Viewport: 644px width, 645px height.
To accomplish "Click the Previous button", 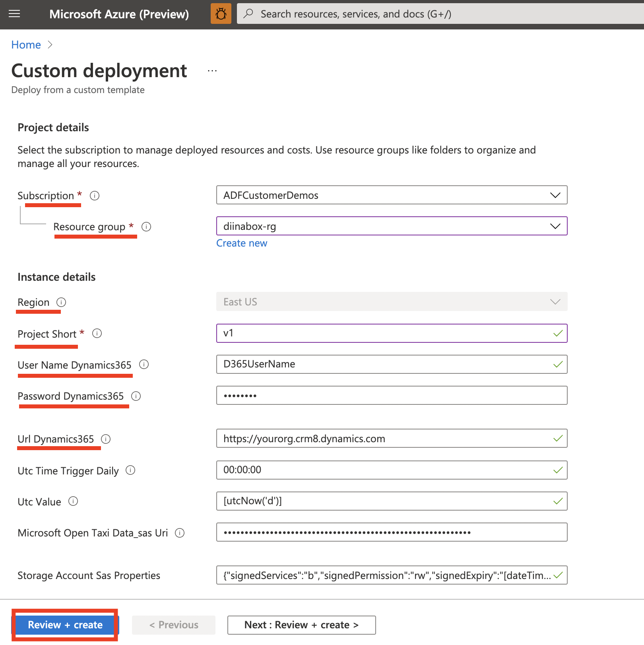I will pos(174,625).
